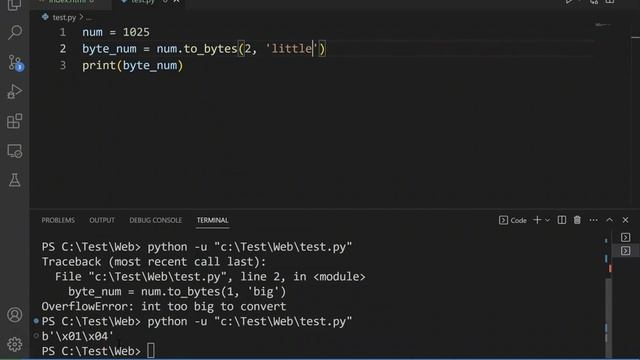The width and height of the screenshot is (640, 360).
Task: Open the Extensions view
Action: click(x=15, y=121)
